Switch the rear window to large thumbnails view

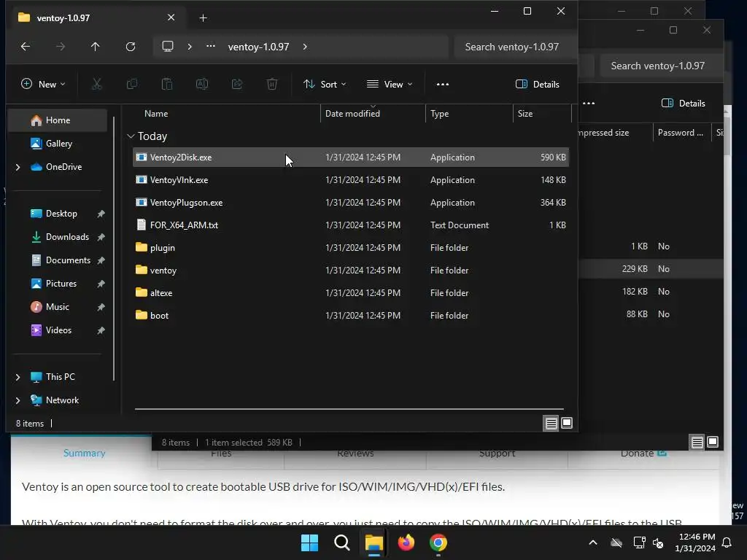(713, 442)
